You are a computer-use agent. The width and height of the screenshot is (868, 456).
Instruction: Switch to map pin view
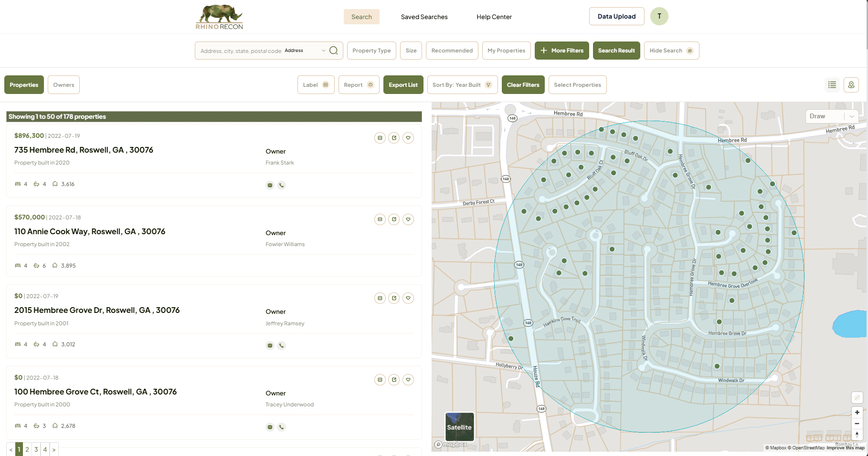[851, 85]
